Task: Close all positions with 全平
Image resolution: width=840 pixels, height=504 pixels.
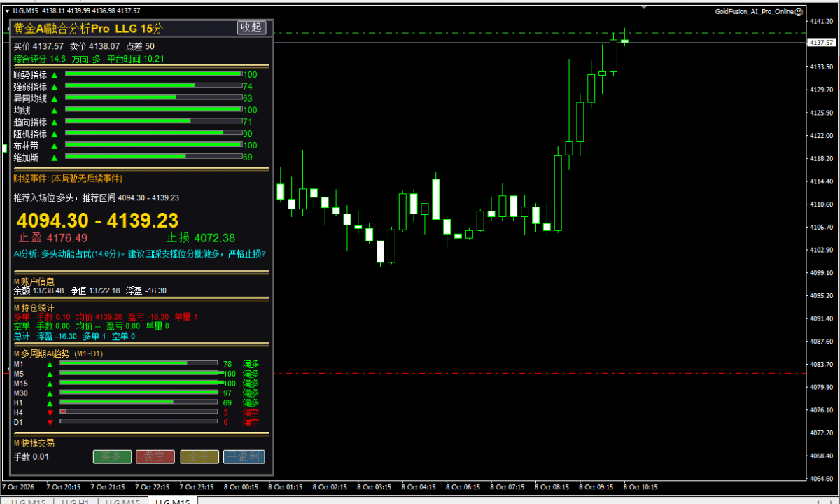Action: click(x=199, y=456)
